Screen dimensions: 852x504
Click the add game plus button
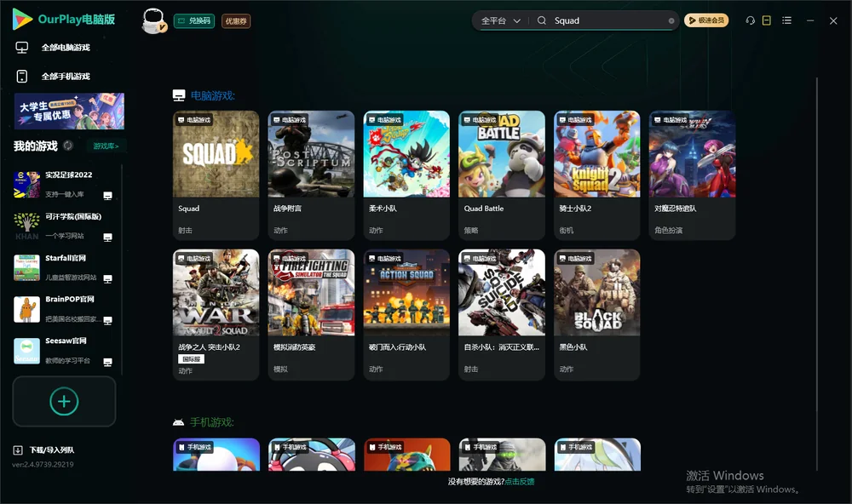tap(64, 401)
